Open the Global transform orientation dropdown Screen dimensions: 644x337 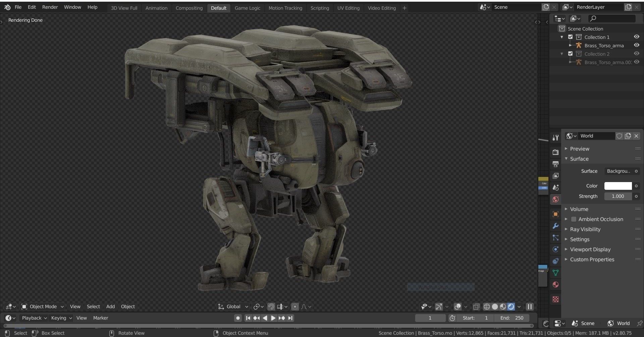click(x=233, y=306)
